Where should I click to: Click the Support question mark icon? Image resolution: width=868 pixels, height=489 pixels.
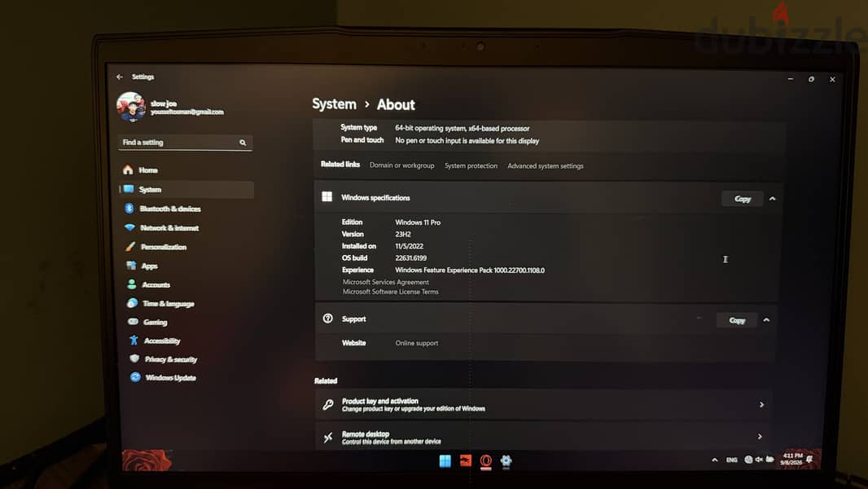click(x=327, y=319)
